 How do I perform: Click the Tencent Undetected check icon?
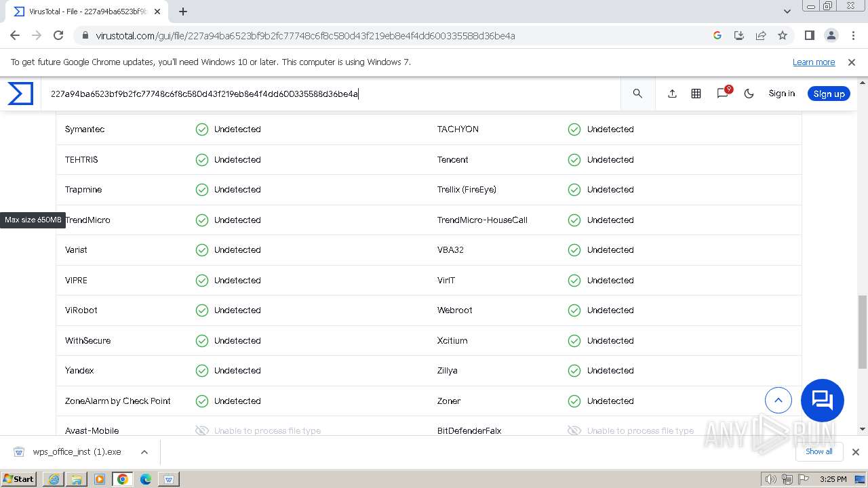[574, 160]
